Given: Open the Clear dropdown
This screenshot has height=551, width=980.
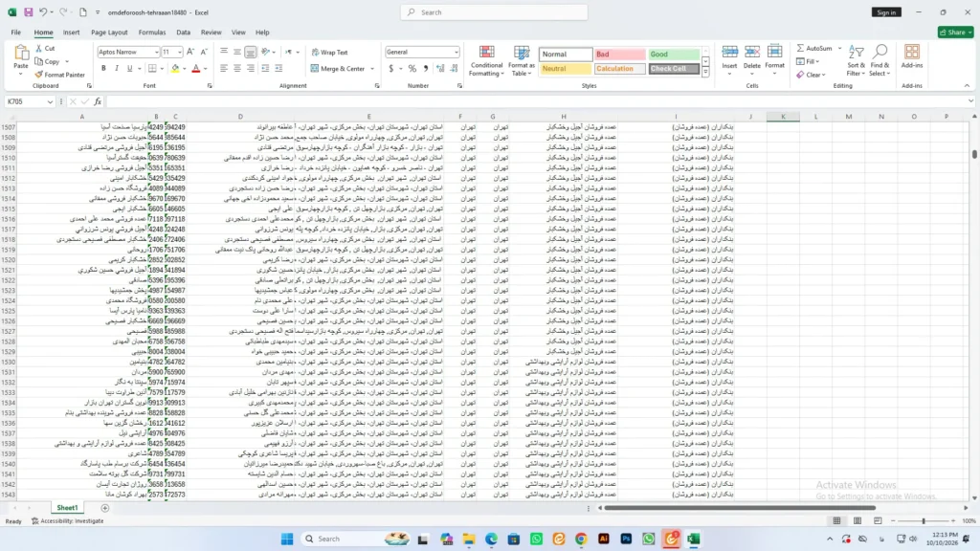Looking at the screenshot, I should click(811, 75).
